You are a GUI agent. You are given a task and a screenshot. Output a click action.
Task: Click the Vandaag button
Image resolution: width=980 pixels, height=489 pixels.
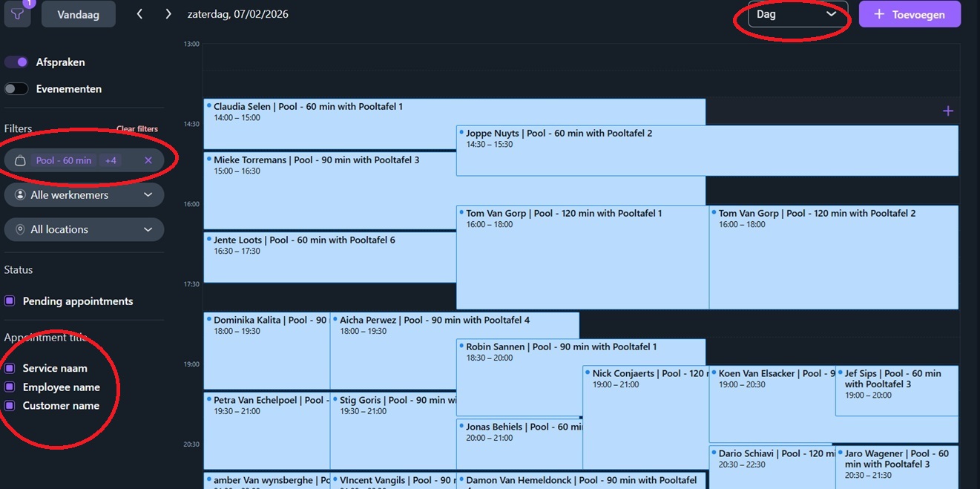point(78,14)
